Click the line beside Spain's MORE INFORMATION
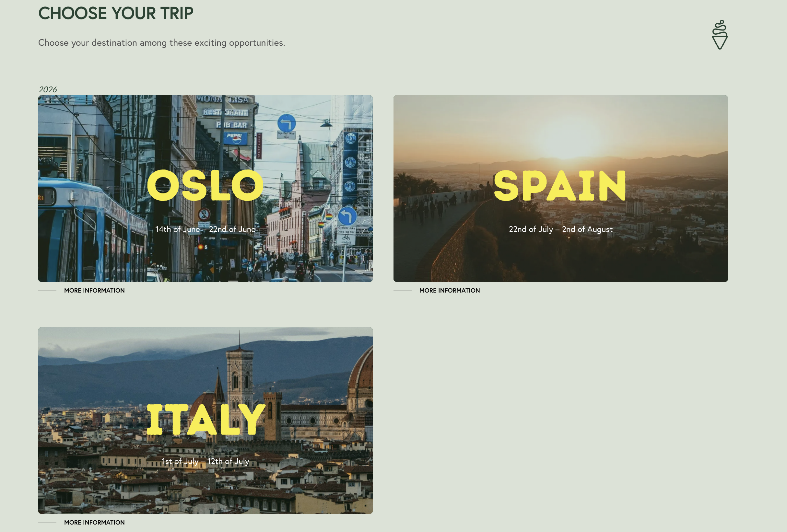Image resolution: width=787 pixels, height=532 pixels. [402, 290]
